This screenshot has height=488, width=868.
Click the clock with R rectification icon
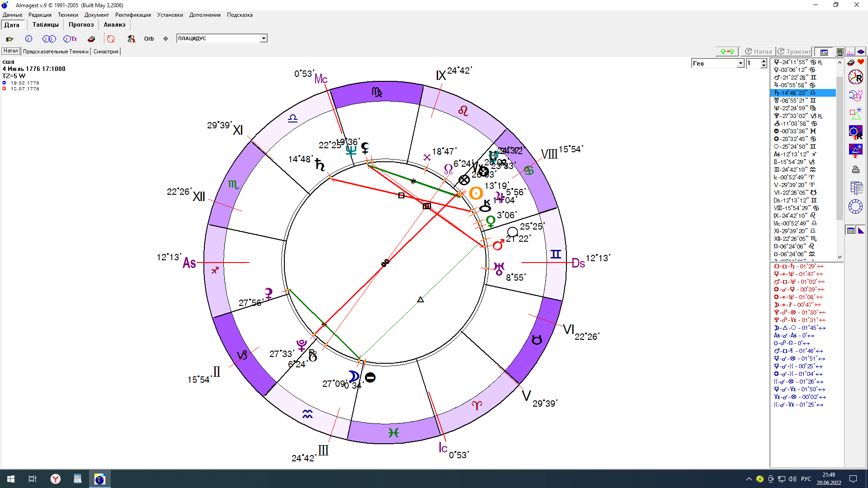(856, 77)
